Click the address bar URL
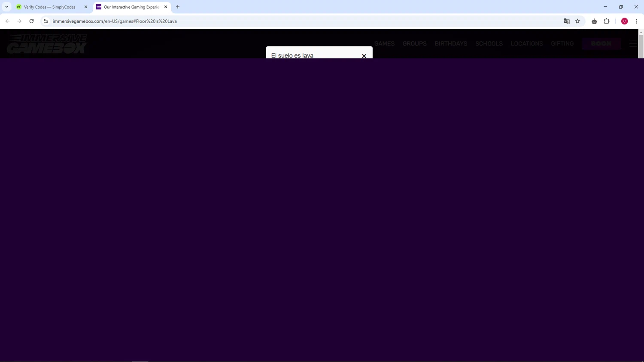The image size is (644, 362). click(x=115, y=21)
